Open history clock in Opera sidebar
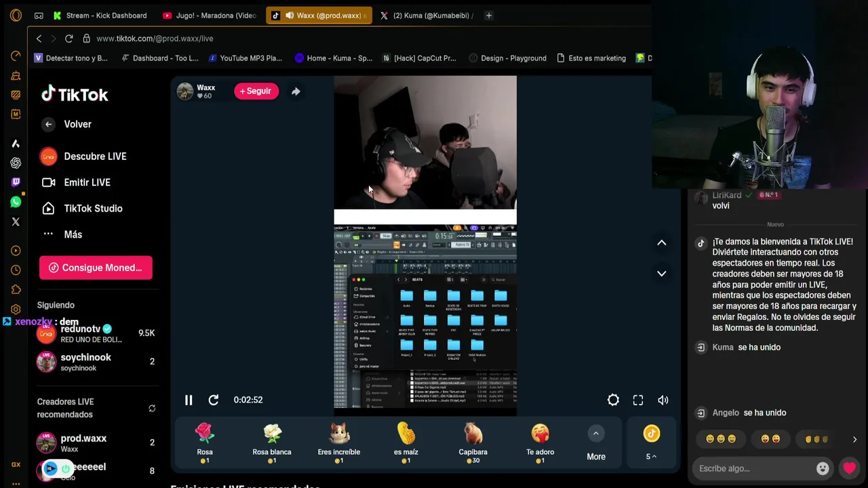Viewport: 868px width, 488px height. [16, 270]
